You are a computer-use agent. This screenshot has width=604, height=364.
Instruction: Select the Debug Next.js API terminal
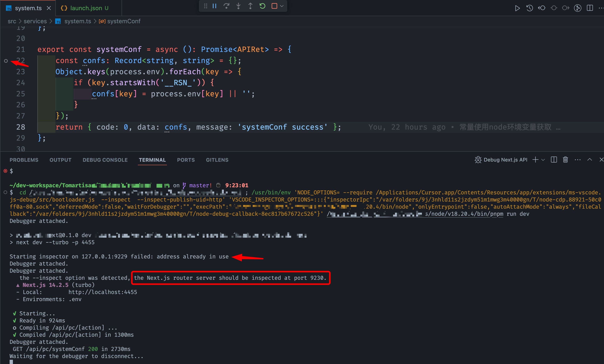pyautogui.click(x=505, y=160)
